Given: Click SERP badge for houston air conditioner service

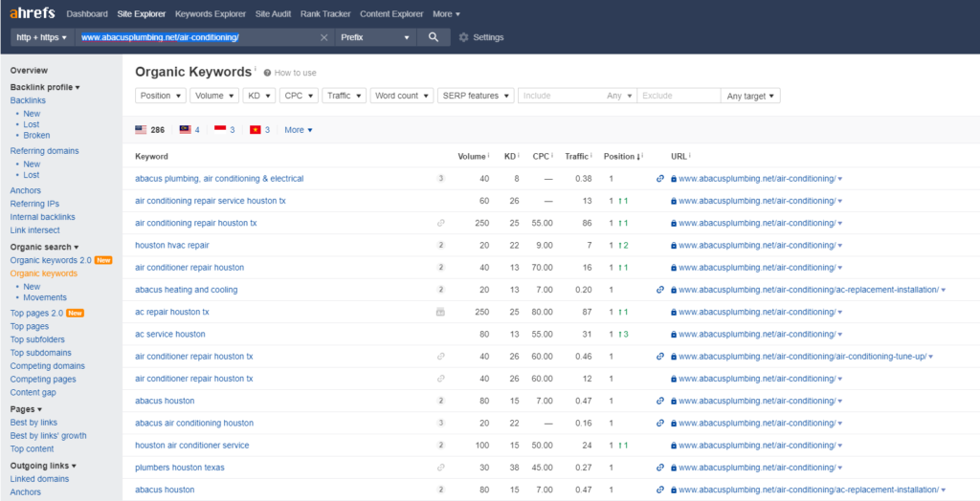Looking at the screenshot, I should click(440, 446).
